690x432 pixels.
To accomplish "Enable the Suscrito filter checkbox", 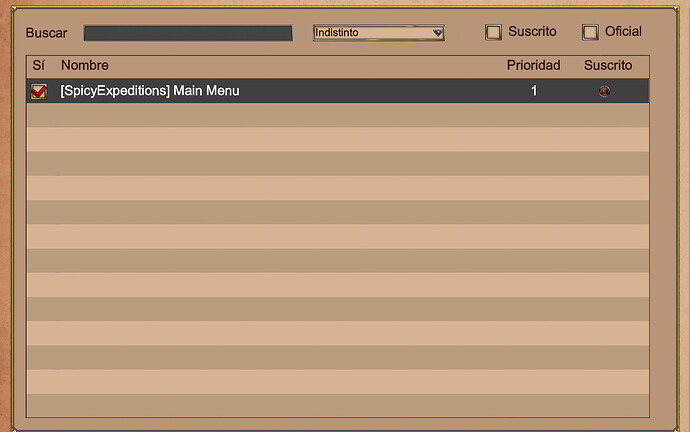I will click(493, 32).
